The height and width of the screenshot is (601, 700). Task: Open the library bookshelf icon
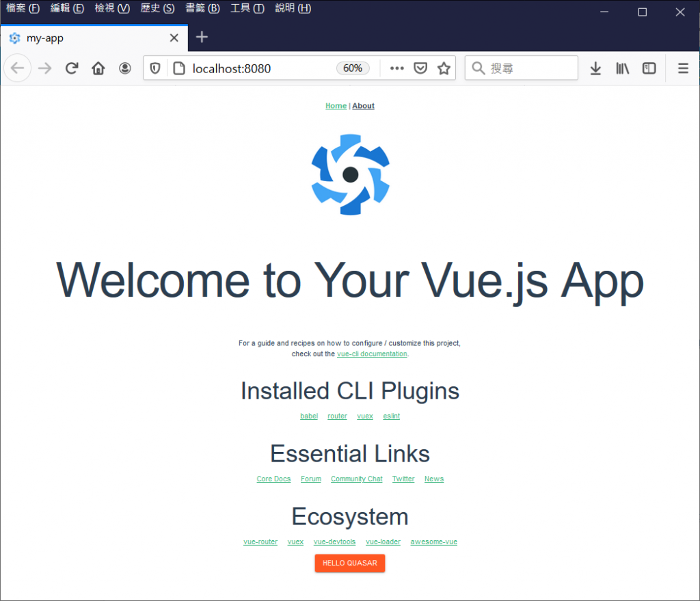tap(622, 68)
